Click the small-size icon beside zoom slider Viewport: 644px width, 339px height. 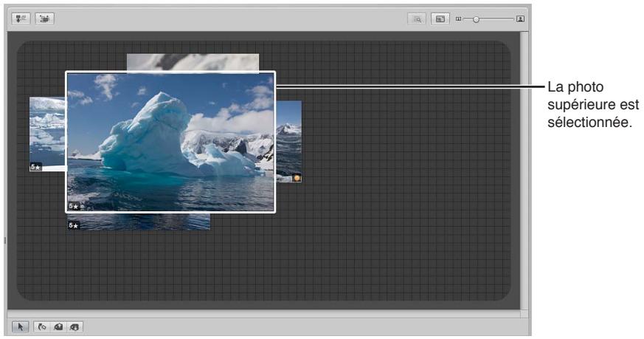tap(459, 19)
